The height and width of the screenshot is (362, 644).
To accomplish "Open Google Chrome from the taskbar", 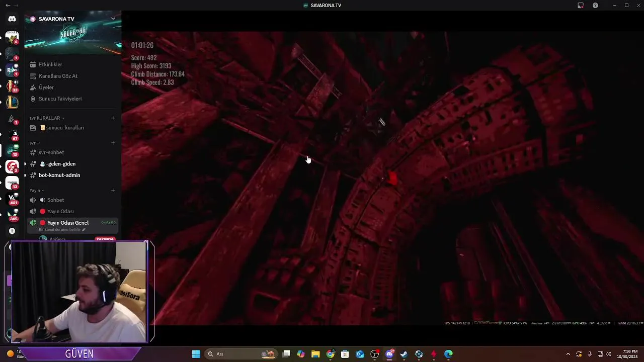I will tap(331, 354).
